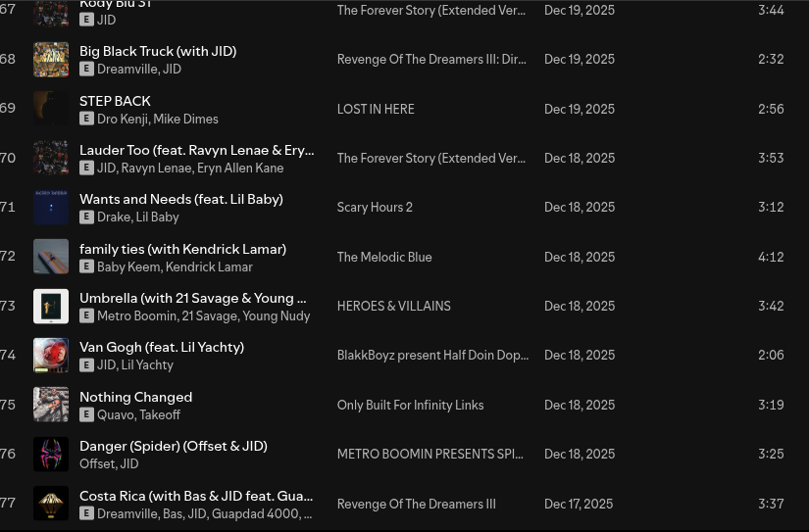Open album The Melodic Blue
The height and width of the screenshot is (532, 809).
coord(384,257)
